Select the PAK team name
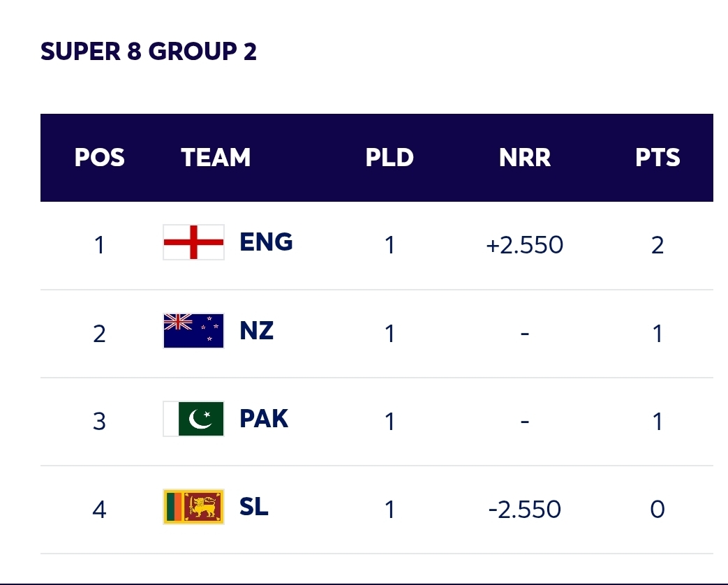Screen dimensions: 728x585 [x=264, y=419]
